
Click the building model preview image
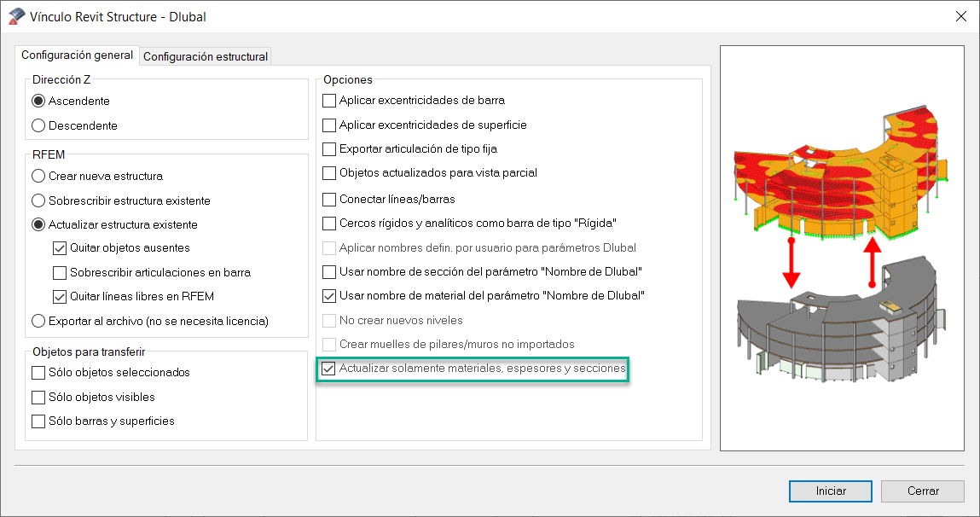tap(842, 247)
